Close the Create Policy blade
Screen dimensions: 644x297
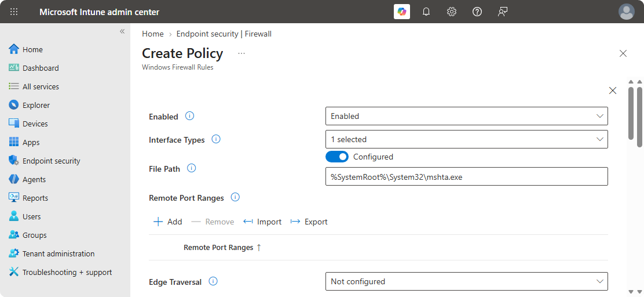coord(623,53)
